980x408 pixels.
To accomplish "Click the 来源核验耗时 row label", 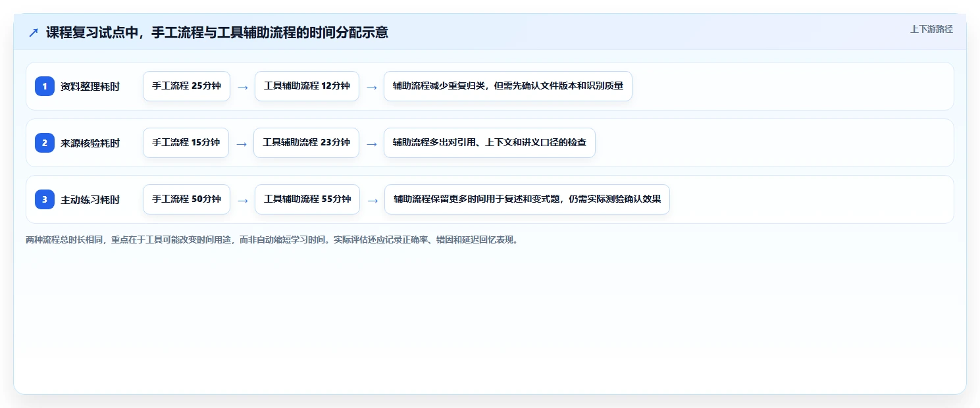I will [x=90, y=143].
